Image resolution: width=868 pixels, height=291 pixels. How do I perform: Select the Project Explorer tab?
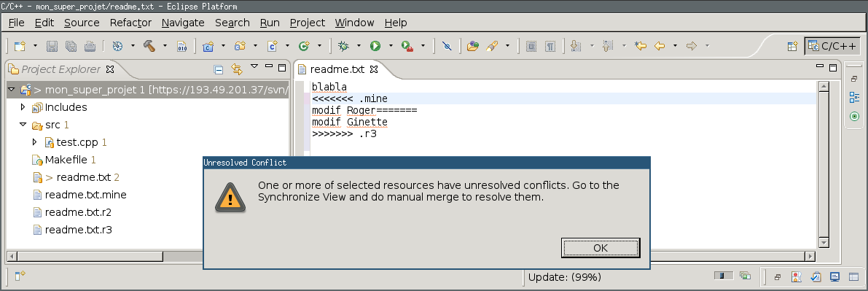(x=61, y=69)
